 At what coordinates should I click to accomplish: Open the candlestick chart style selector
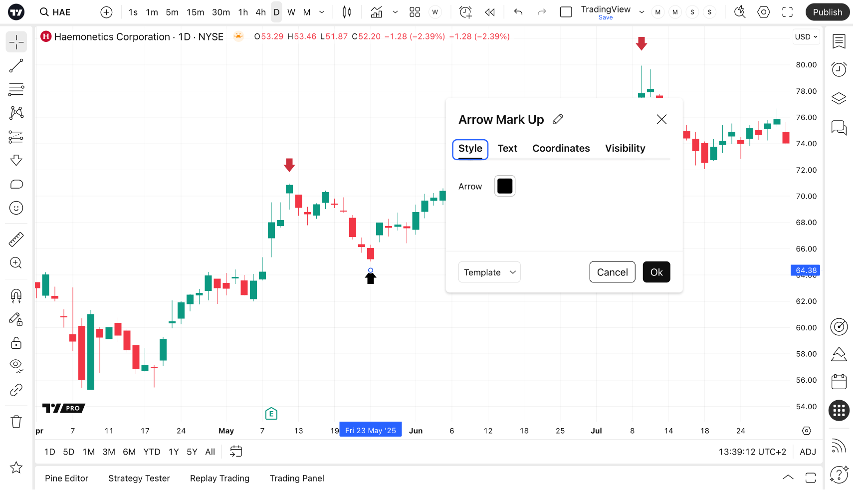347,12
